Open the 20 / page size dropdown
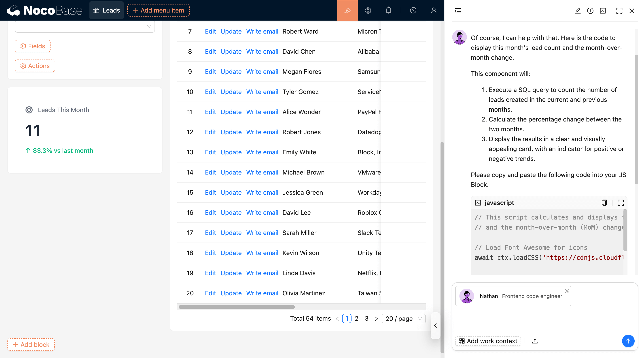644x358 pixels. [403, 318]
